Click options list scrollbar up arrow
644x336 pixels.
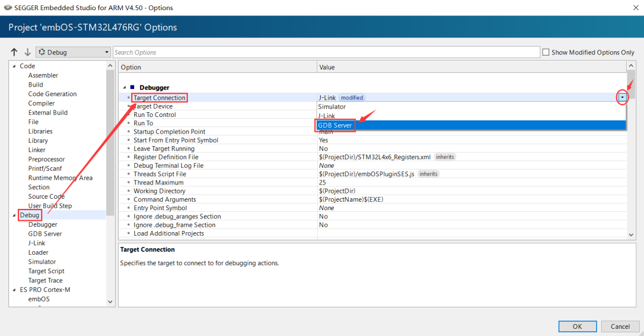pyautogui.click(x=631, y=66)
